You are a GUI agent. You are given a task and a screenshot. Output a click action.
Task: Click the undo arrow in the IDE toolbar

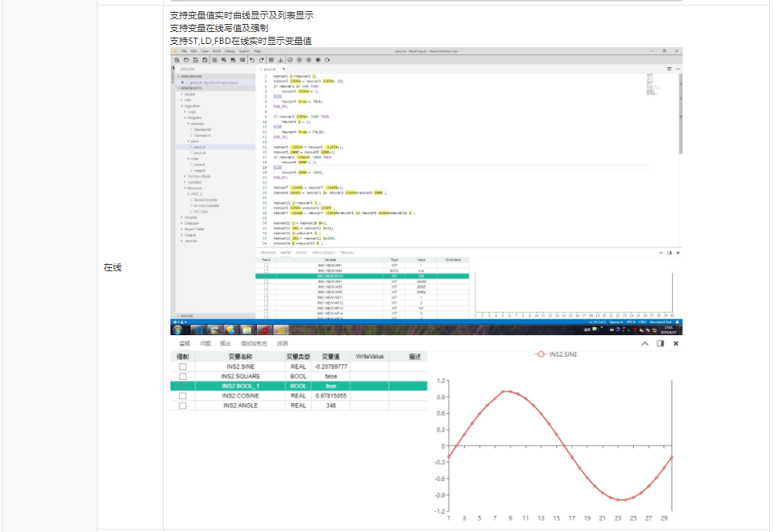point(251,59)
